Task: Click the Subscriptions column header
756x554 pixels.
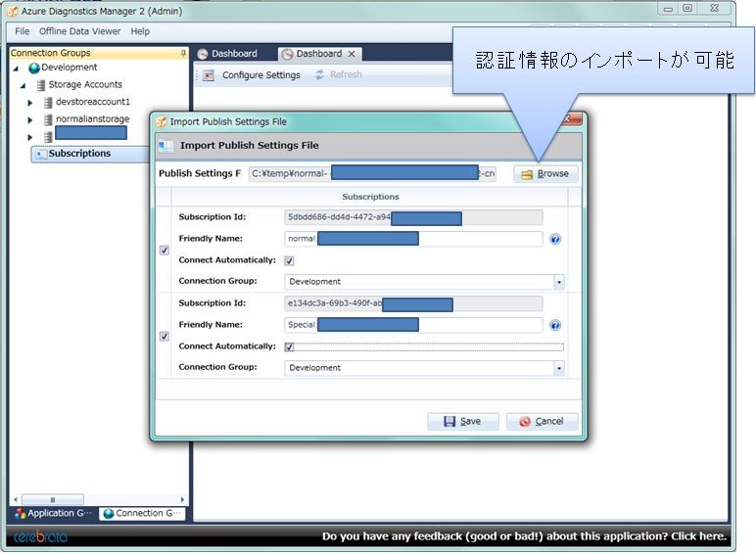Action: 370,197
